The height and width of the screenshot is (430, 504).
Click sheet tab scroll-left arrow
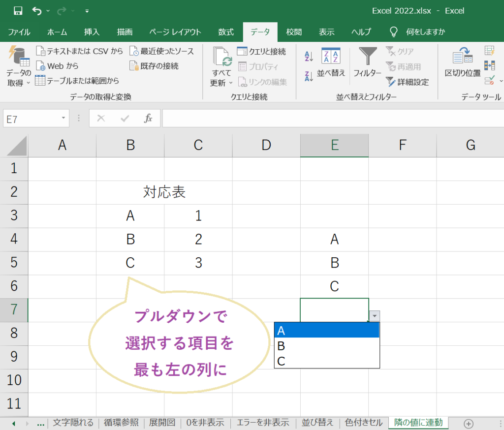pos(13,424)
